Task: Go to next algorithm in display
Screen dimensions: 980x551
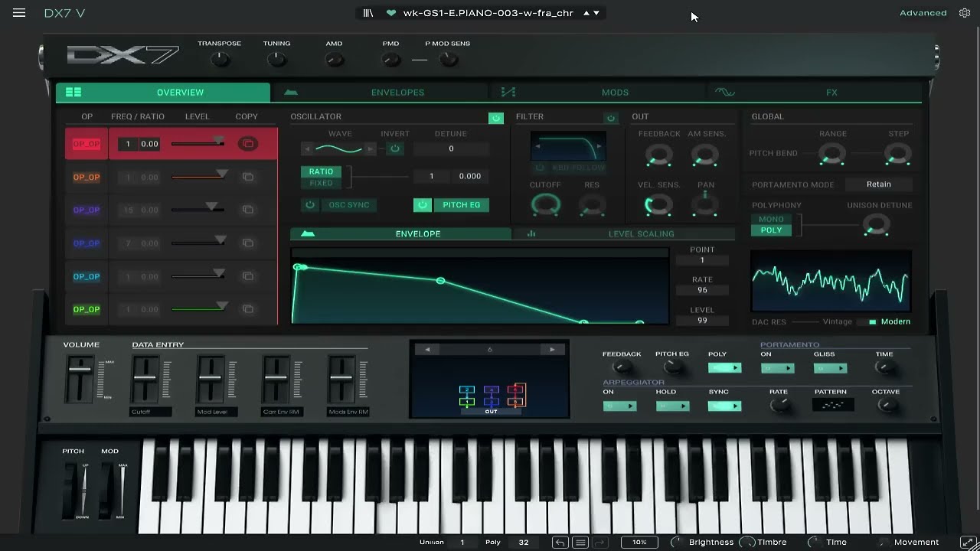Action: (552, 350)
